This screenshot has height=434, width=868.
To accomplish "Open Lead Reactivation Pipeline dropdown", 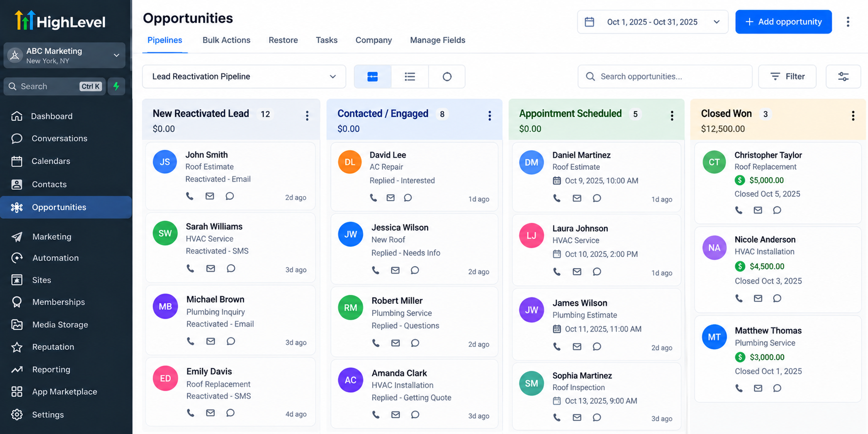I will coord(244,76).
